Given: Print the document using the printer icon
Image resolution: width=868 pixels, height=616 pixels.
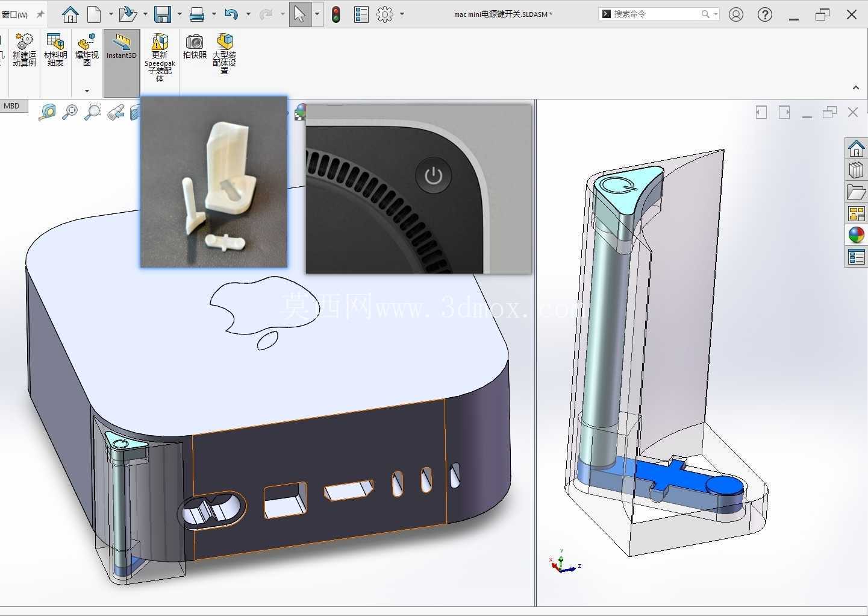Looking at the screenshot, I should tap(197, 14).
